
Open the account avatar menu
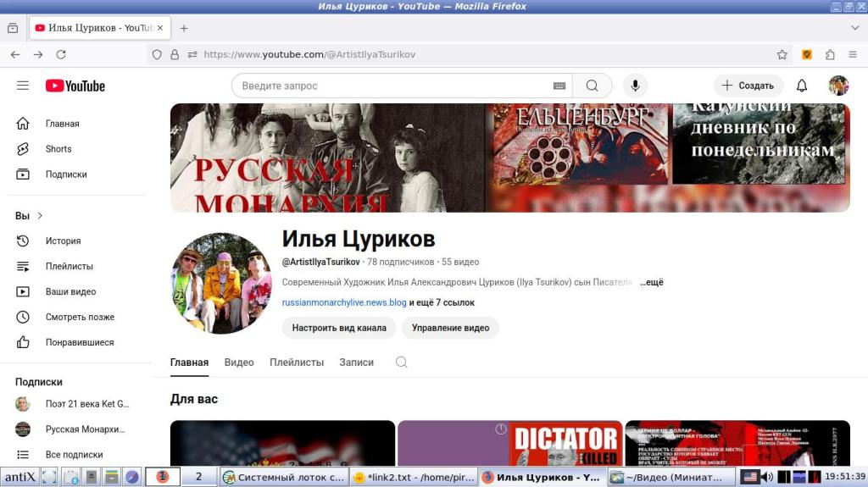click(838, 86)
